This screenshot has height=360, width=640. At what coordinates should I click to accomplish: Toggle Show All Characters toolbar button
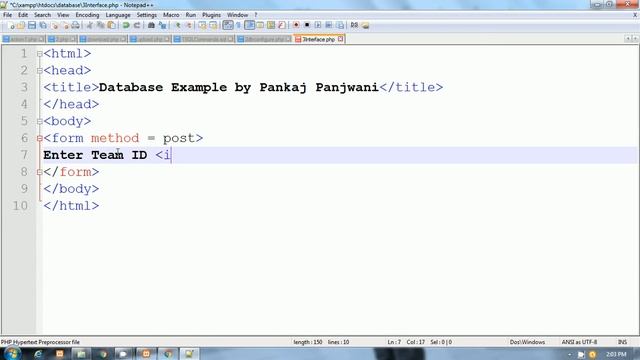(x=238, y=25)
